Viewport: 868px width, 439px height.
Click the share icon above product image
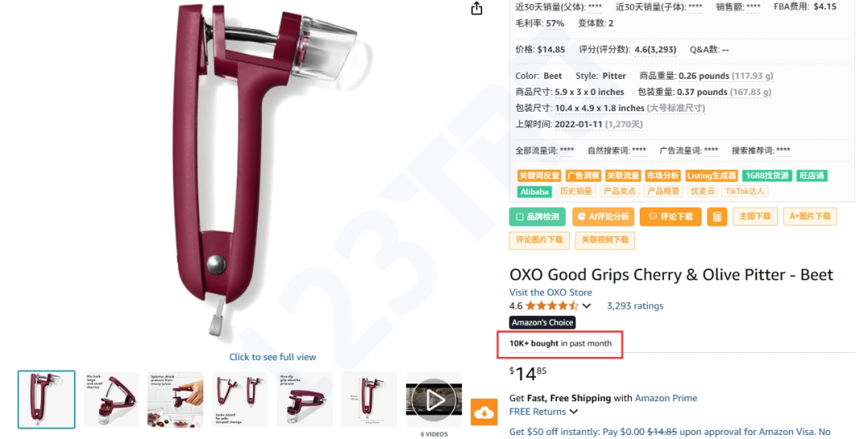click(477, 8)
